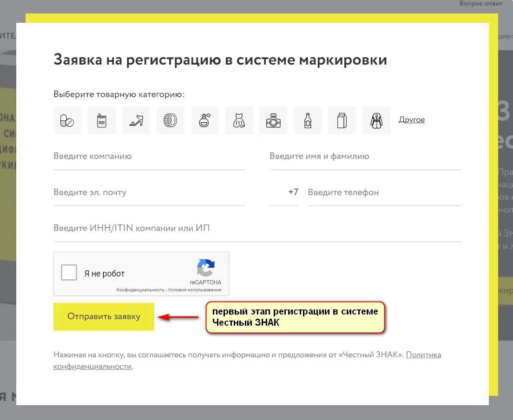Image resolution: width=513 pixels, height=420 pixels.
Task: Select the bottle beverage category icon
Action: tap(308, 120)
